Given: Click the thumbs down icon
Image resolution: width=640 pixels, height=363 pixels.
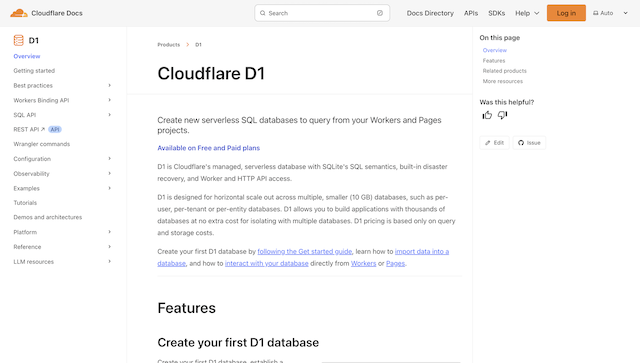Looking at the screenshot, I should 502,115.
